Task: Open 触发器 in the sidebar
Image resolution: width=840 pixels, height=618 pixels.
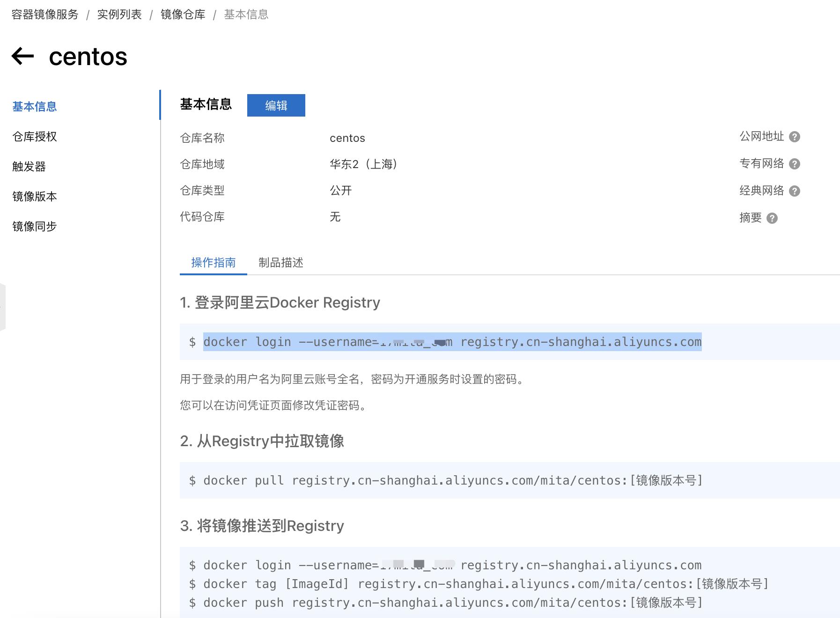Action: coord(29,167)
